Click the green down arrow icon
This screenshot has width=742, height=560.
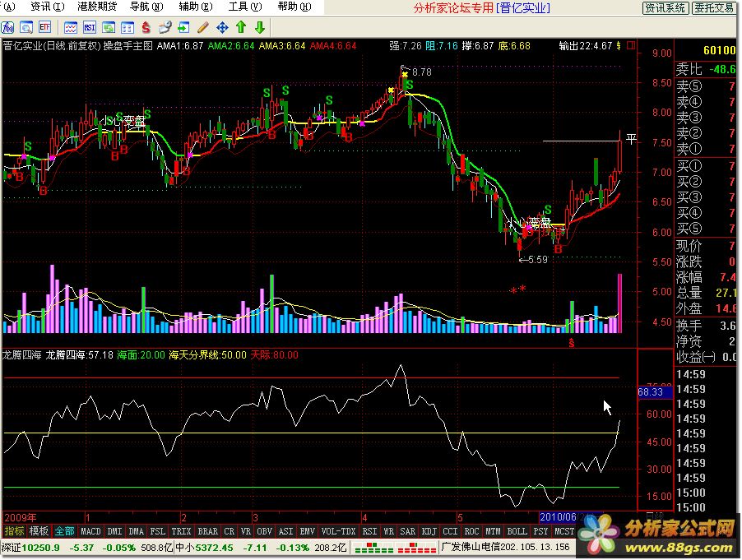point(260,27)
